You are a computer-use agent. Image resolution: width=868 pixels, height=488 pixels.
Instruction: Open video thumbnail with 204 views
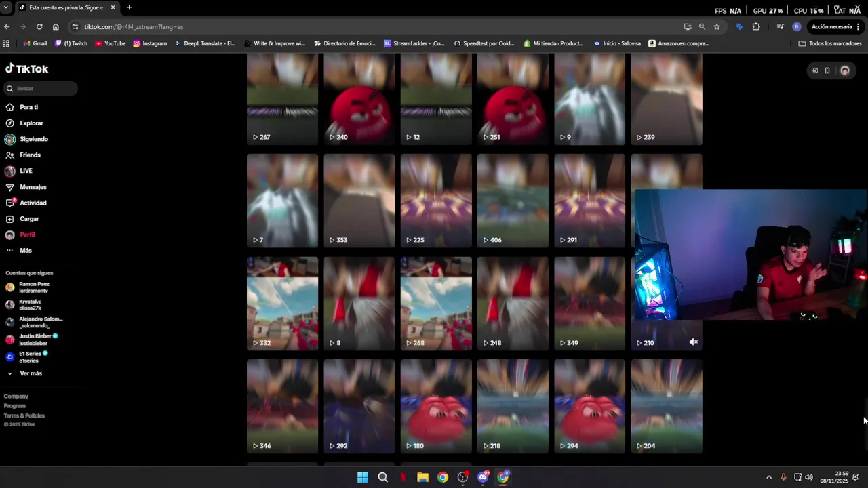tap(667, 407)
